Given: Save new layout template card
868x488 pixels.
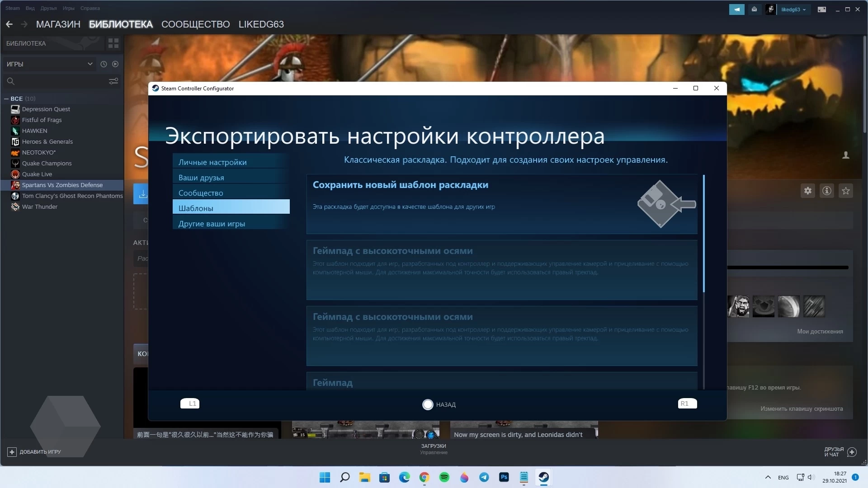Looking at the screenshot, I should coord(502,204).
